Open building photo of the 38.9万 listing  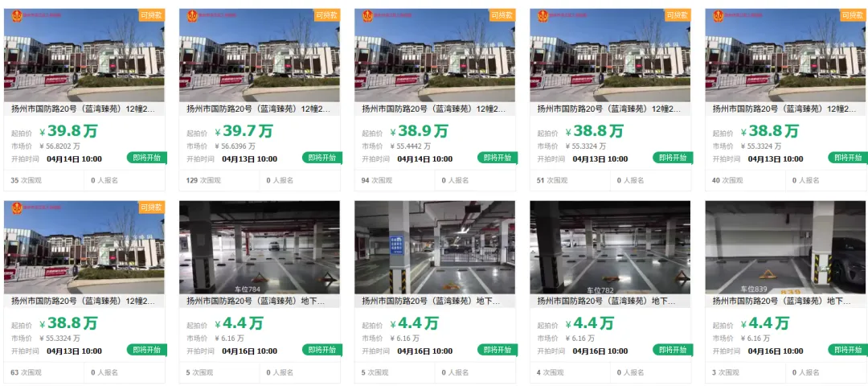pyautogui.click(x=435, y=55)
